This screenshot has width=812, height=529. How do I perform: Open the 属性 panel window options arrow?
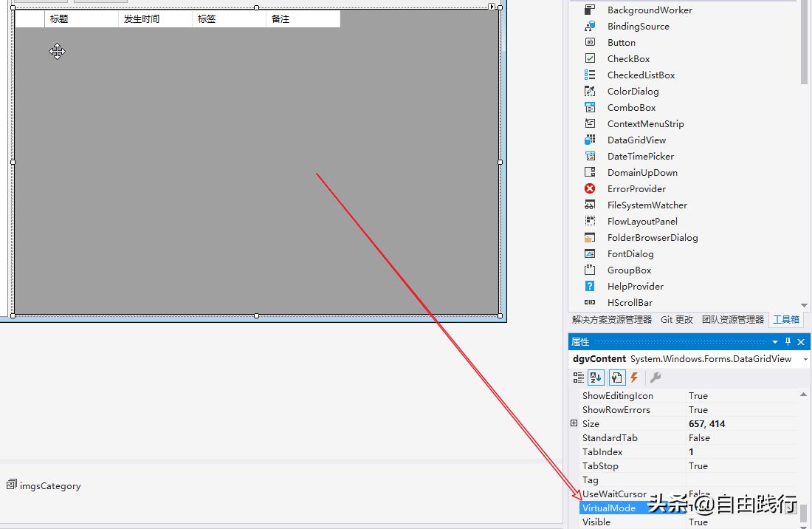[774, 341]
